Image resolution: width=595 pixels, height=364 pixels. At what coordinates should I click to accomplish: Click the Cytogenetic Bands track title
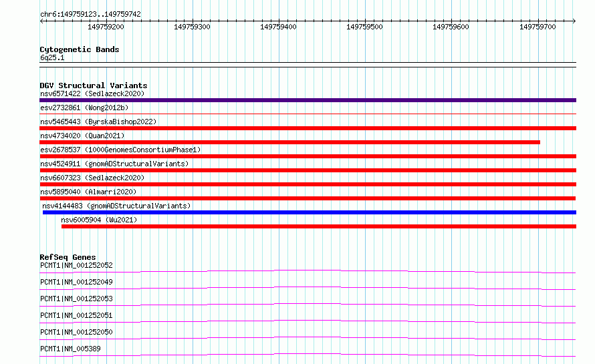[80, 49]
